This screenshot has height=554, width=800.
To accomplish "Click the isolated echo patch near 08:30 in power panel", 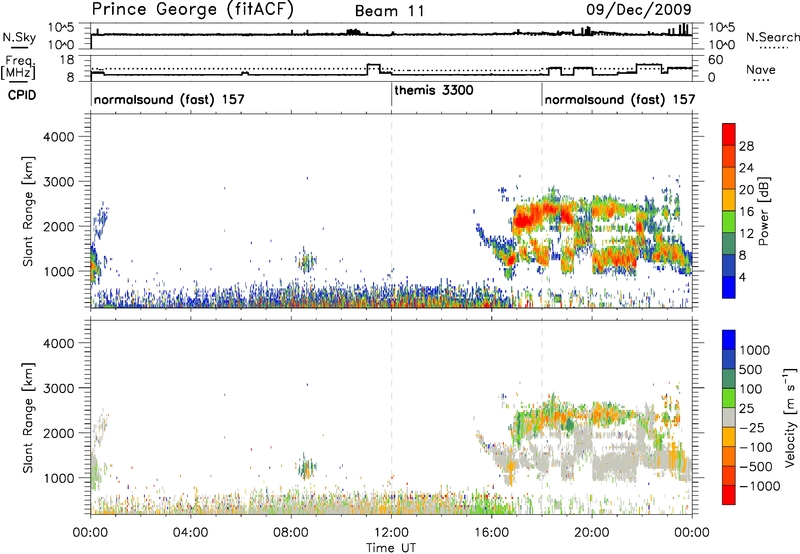I will [x=306, y=263].
